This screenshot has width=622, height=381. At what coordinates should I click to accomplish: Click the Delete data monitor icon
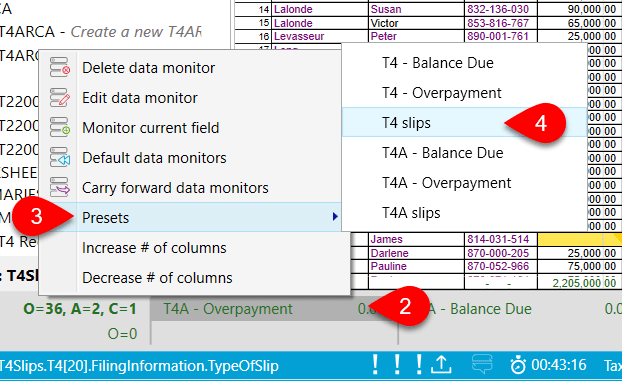tap(60, 67)
